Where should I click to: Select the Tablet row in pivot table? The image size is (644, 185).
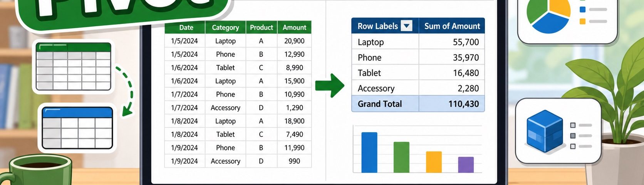[418, 72]
